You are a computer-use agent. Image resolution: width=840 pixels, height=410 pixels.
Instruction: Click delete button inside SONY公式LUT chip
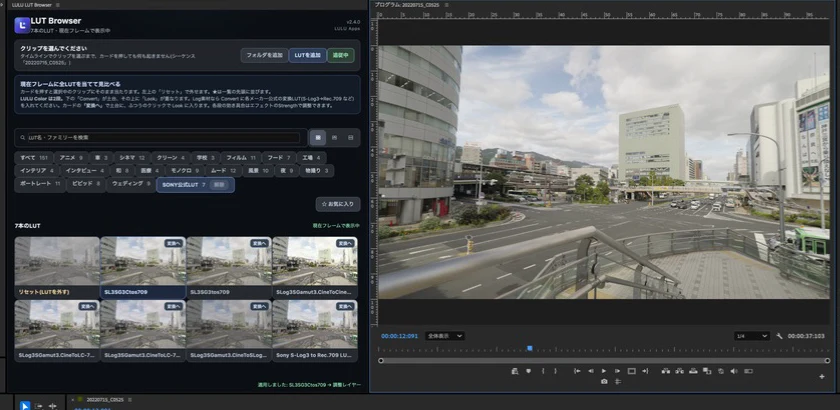(x=220, y=185)
